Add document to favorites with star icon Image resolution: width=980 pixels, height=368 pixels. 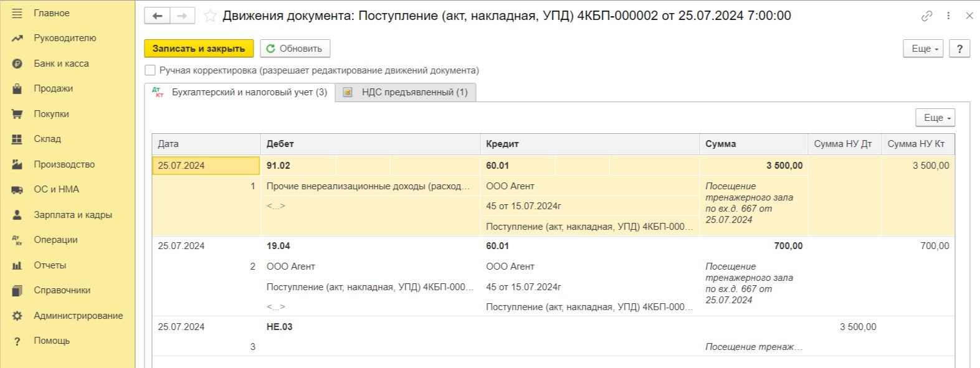[211, 16]
